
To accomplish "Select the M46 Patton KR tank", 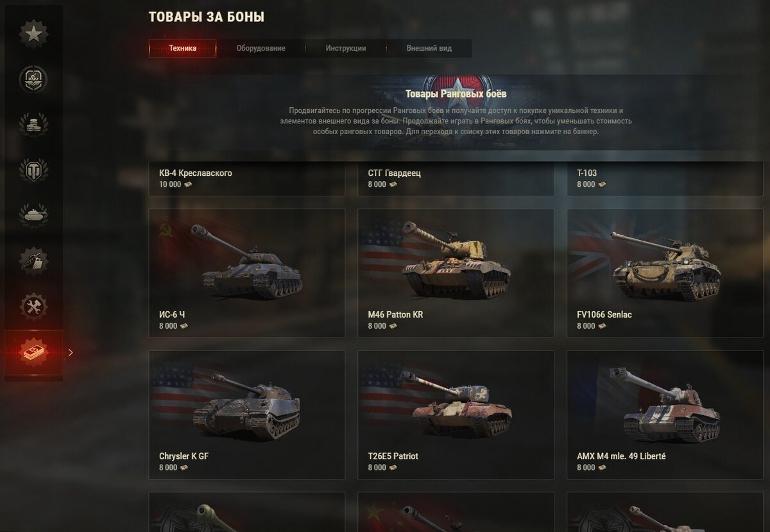I will [x=456, y=273].
